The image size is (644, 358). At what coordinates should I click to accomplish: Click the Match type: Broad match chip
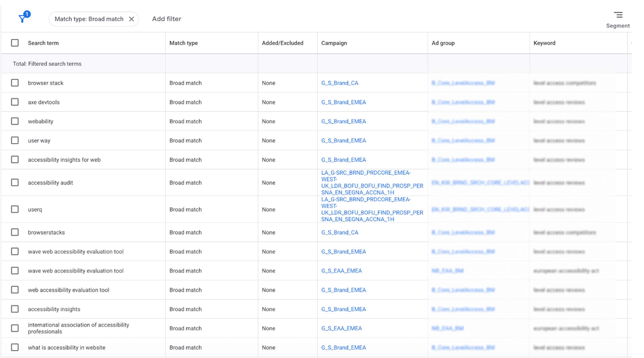coord(94,19)
